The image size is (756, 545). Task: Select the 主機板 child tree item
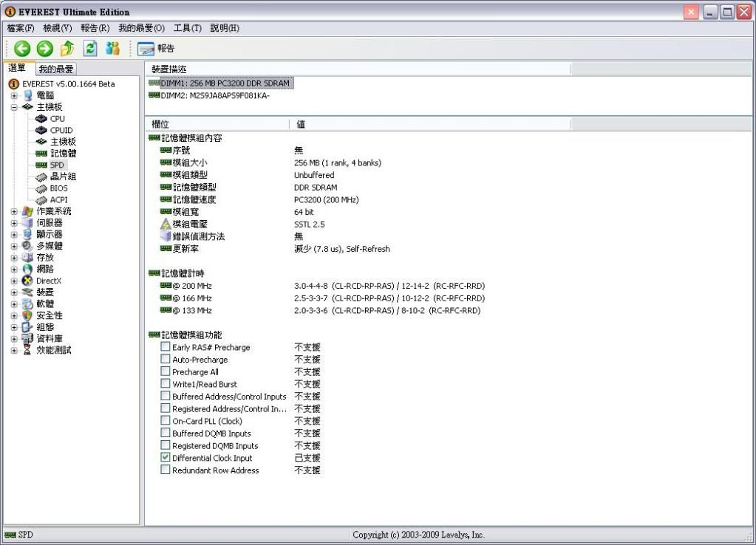pos(56,142)
